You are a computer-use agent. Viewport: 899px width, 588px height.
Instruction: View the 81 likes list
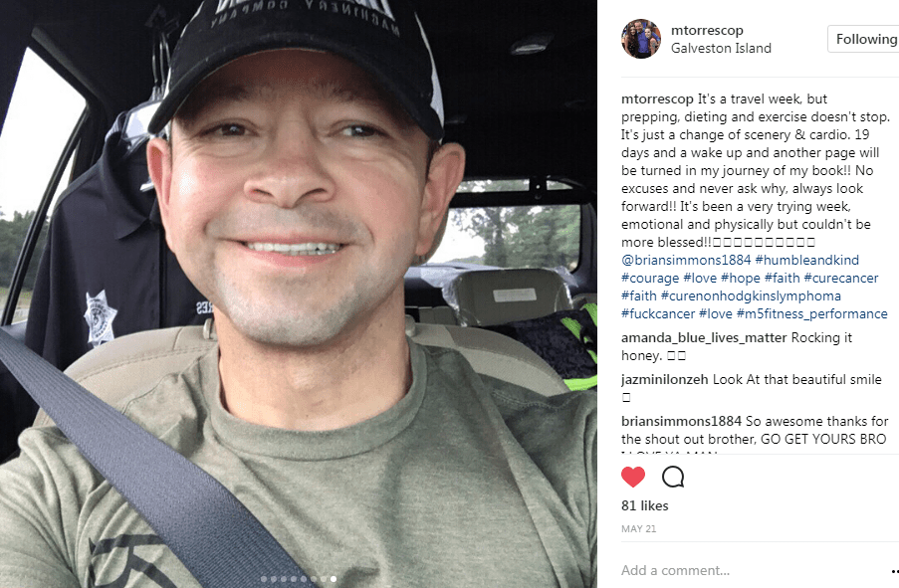[644, 506]
